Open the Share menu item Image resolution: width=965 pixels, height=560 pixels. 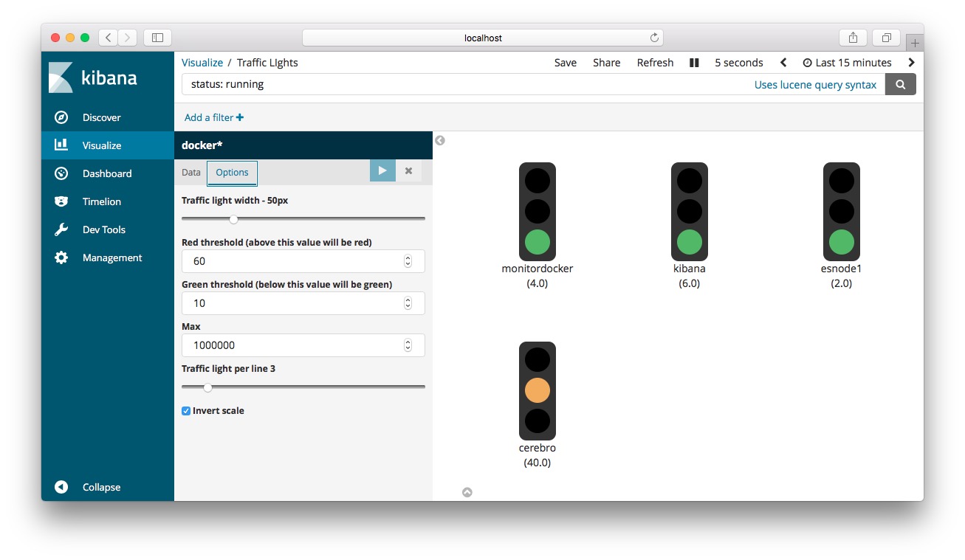pyautogui.click(x=607, y=63)
